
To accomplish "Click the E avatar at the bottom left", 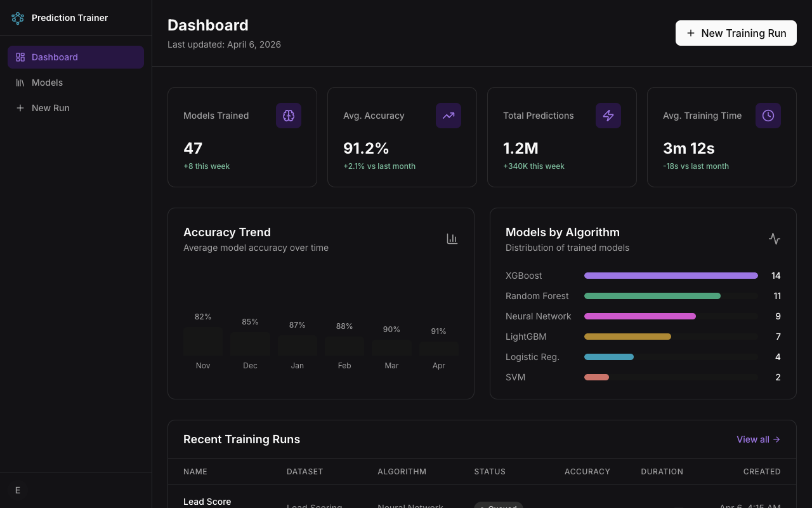I will click(x=17, y=490).
